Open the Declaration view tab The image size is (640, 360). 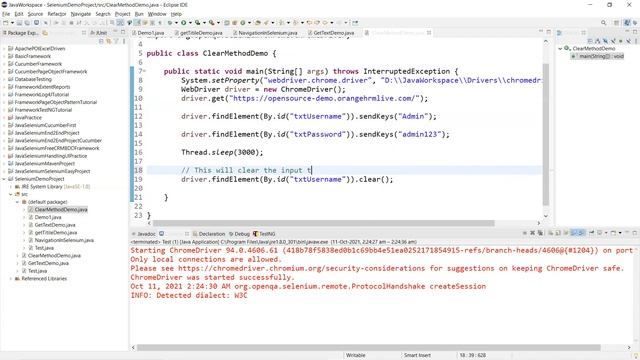click(x=209, y=234)
